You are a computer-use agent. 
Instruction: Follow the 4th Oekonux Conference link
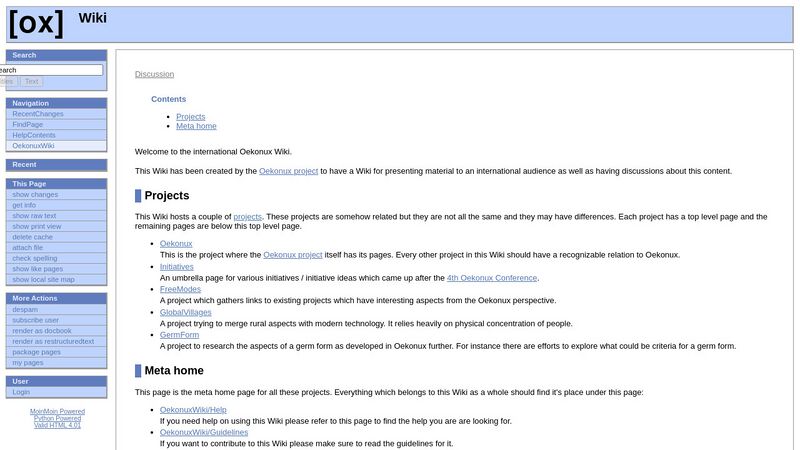click(x=491, y=278)
